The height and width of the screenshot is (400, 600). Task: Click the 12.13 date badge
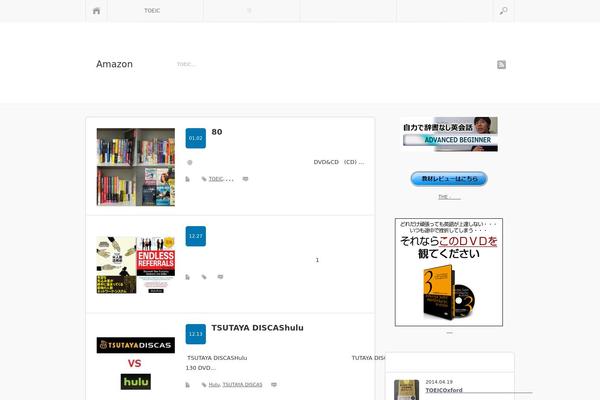pos(196,334)
